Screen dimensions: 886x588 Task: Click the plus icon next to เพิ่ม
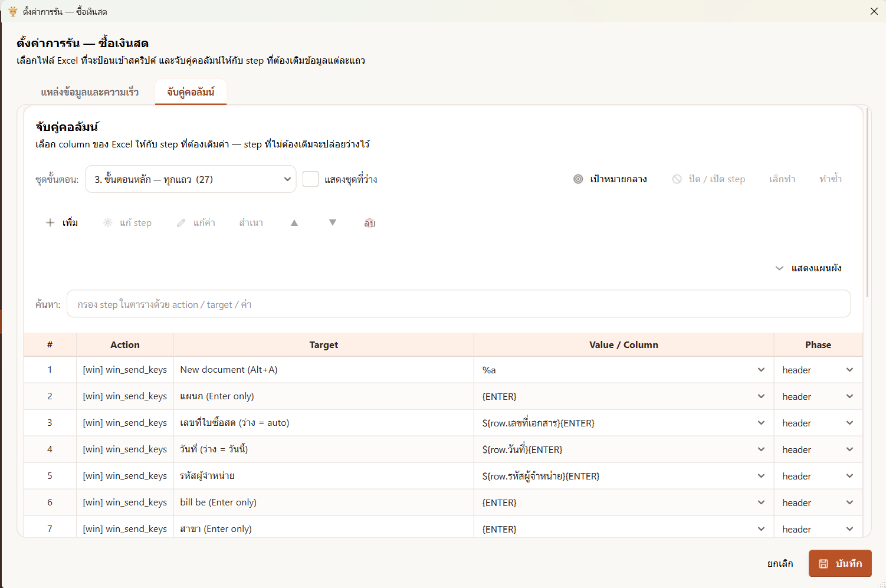[50, 222]
